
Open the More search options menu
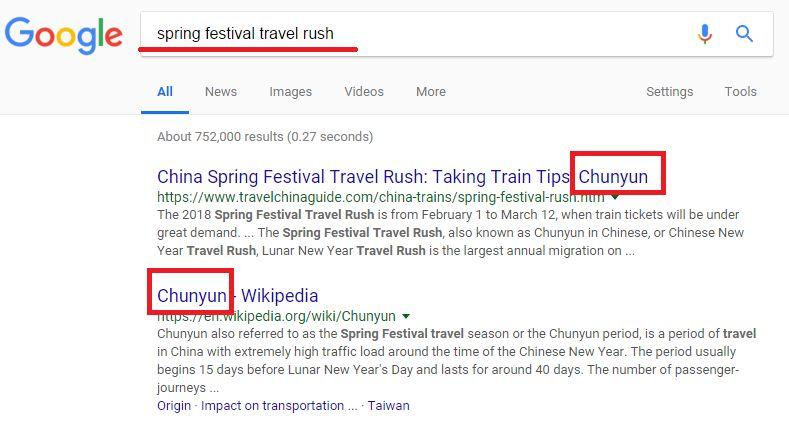click(431, 92)
